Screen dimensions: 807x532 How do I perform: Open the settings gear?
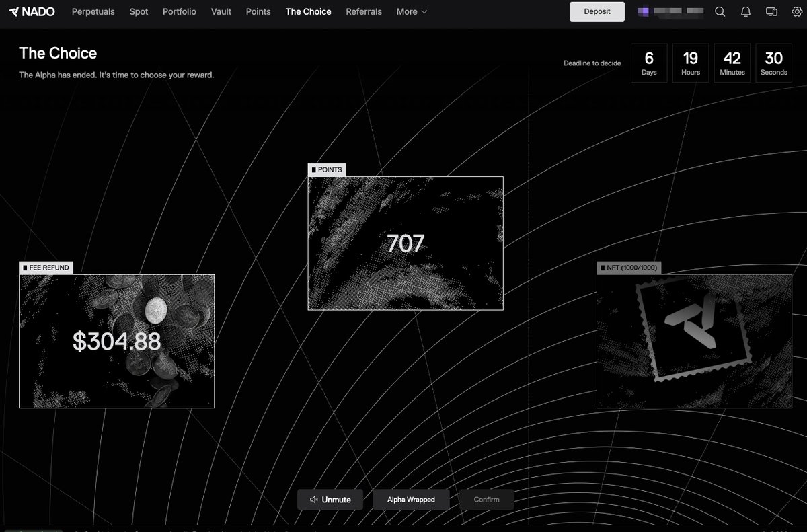coord(797,11)
